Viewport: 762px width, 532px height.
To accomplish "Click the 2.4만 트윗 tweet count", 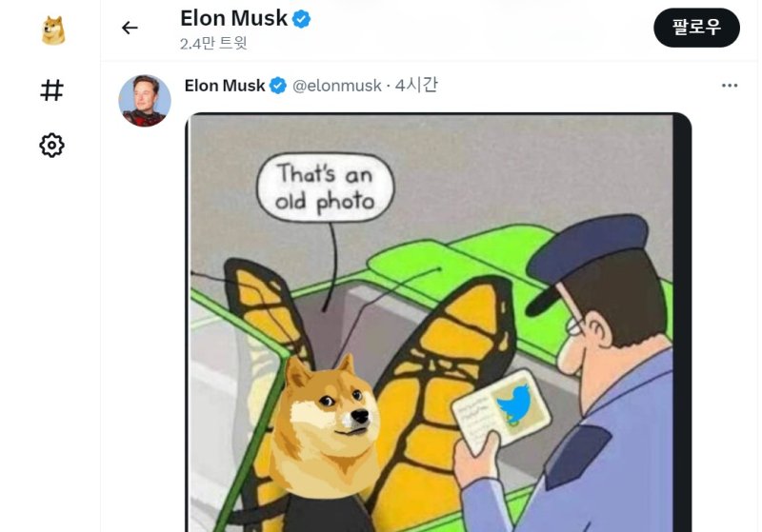I will click(213, 44).
